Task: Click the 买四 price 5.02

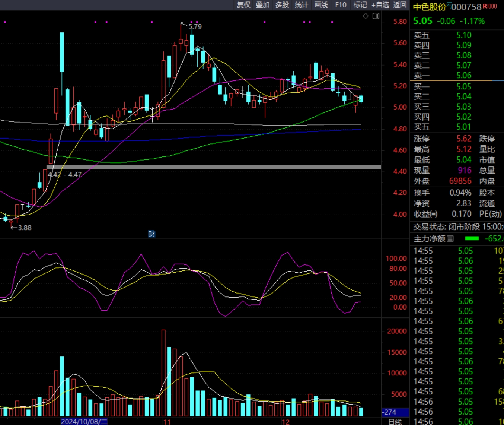Action: coord(464,117)
